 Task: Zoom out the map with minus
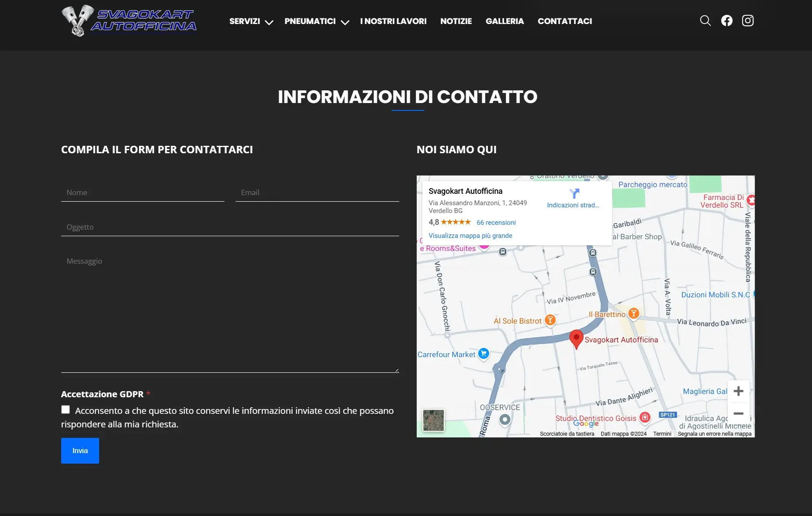click(739, 413)
